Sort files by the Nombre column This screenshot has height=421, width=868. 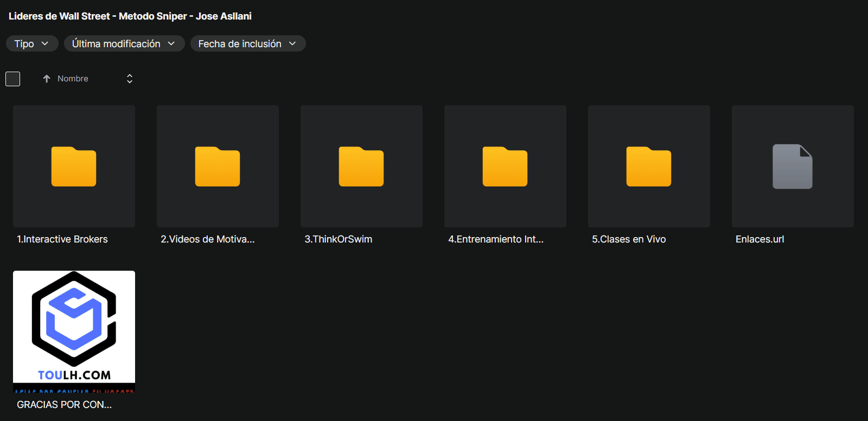click(73, 79)
